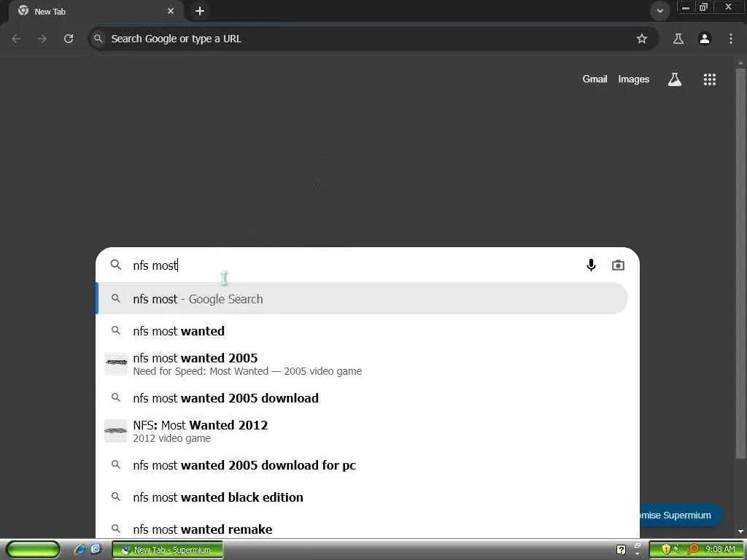
Task: Close the New Tab browser tab
Action: pyautogui.click(x=171, y=11)
